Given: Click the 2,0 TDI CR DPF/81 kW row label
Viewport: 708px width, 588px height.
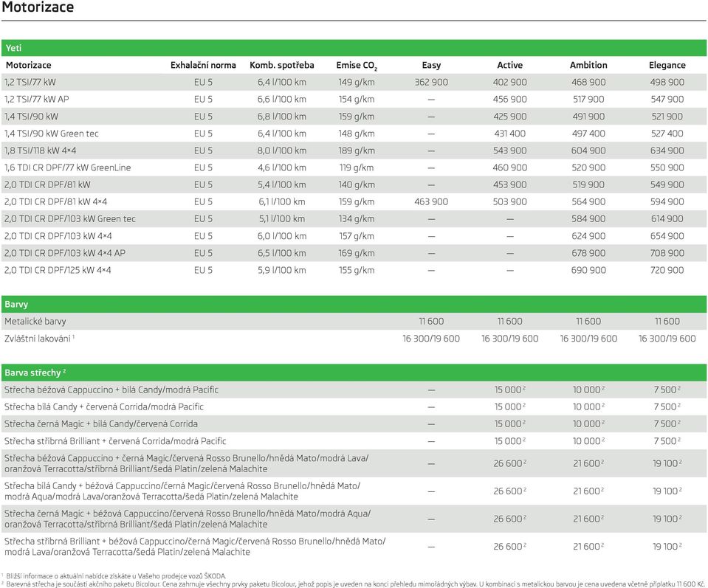Looking at the screenshot, I should (x=47, y=184).
